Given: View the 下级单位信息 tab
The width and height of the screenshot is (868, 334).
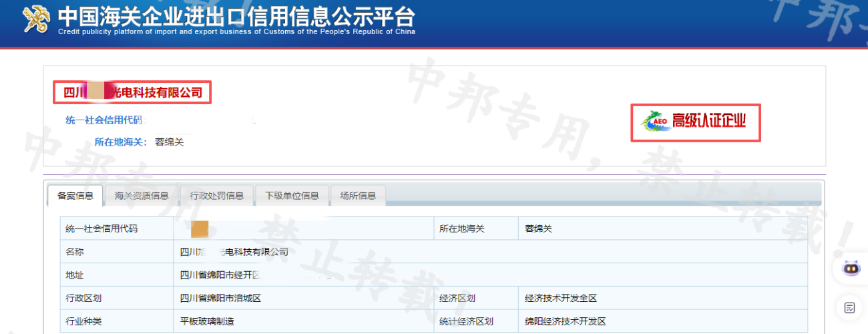Looking at the screenshot, I should tap(292, 196).
